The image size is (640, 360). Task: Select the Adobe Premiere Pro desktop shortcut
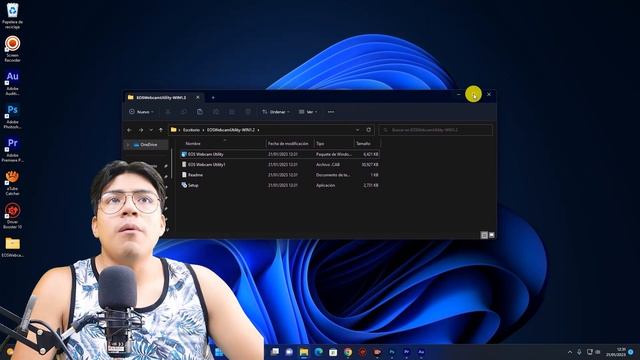(13, 149)
